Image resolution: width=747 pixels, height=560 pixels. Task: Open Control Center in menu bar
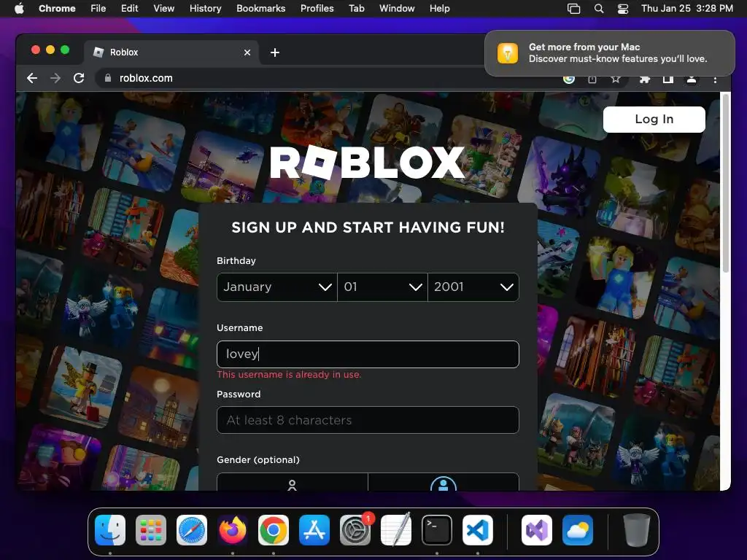click(623, 9)
